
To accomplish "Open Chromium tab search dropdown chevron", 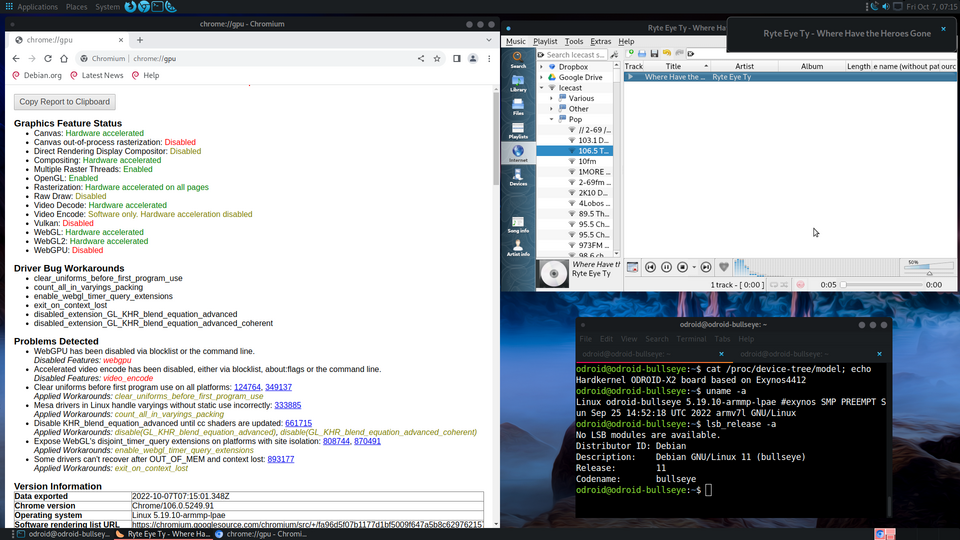I will 489,40.
